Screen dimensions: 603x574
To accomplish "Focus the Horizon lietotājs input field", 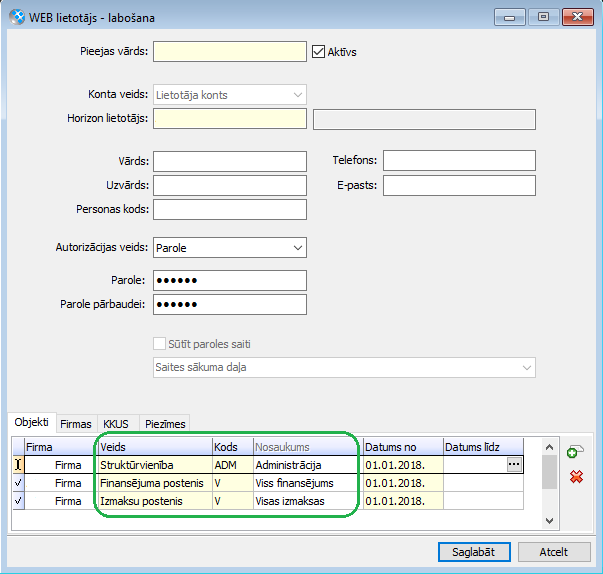I will [x=230, y=119].
